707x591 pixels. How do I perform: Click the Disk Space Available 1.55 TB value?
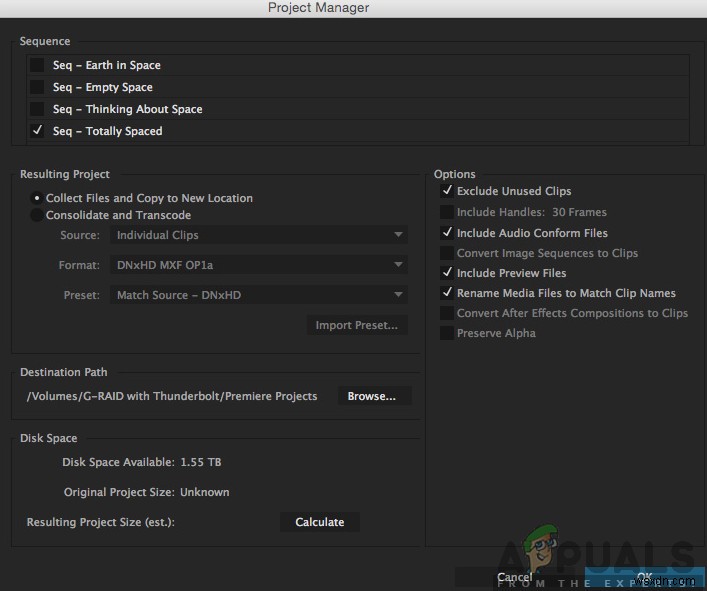tap(201, 462)
